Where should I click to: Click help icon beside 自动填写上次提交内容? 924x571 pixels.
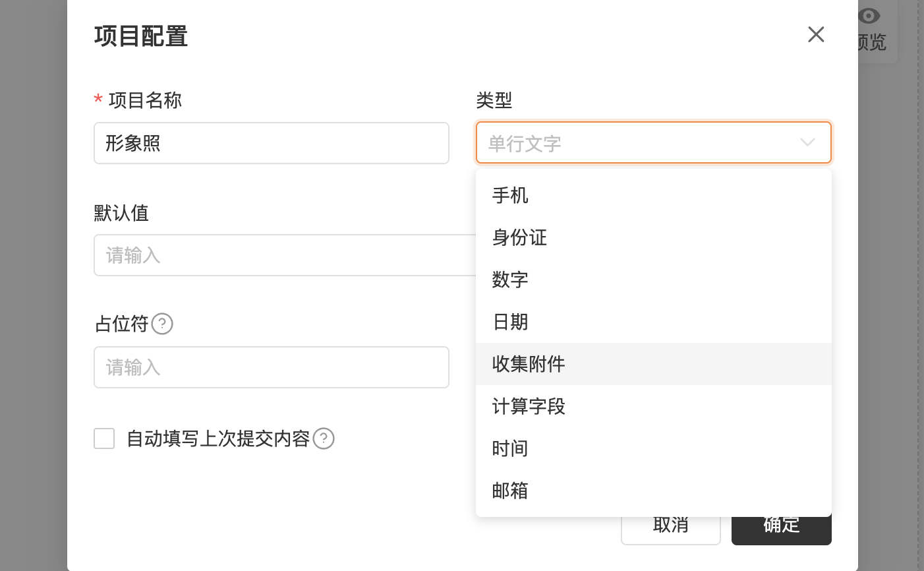point(324,438)
